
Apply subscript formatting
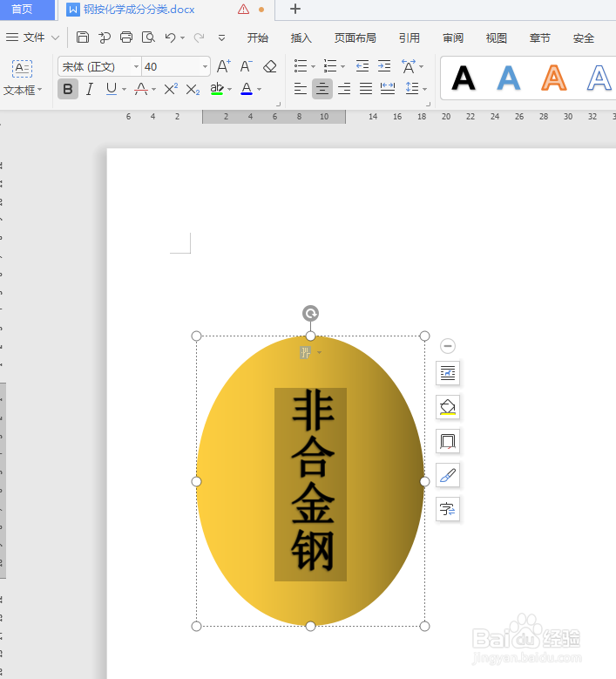tap(193, 90)
